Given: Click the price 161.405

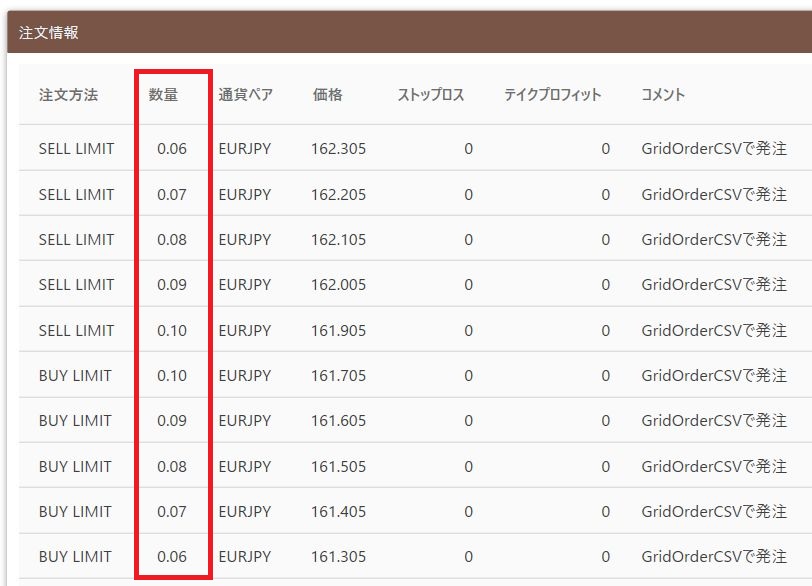Looking at the screenshot, I should (339, 511).
